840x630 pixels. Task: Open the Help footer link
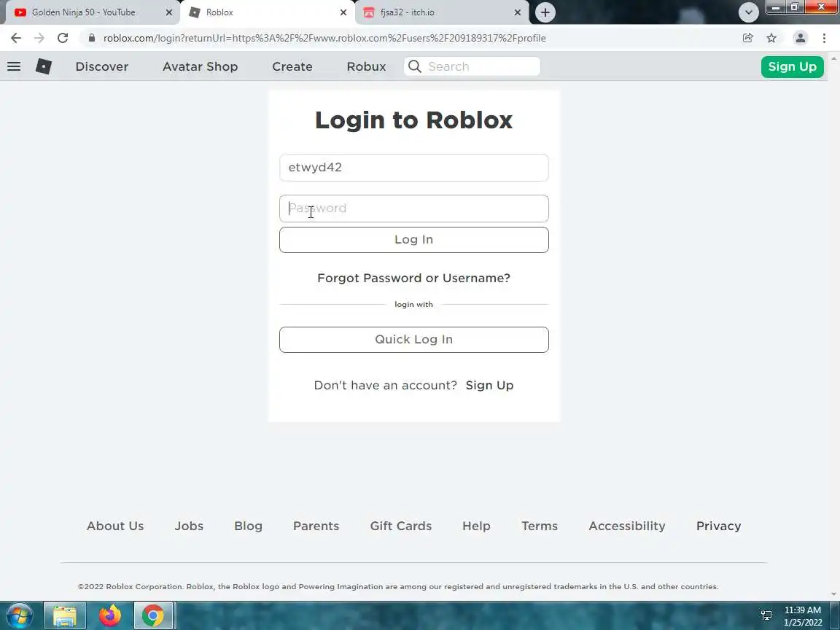coord(476,526)
